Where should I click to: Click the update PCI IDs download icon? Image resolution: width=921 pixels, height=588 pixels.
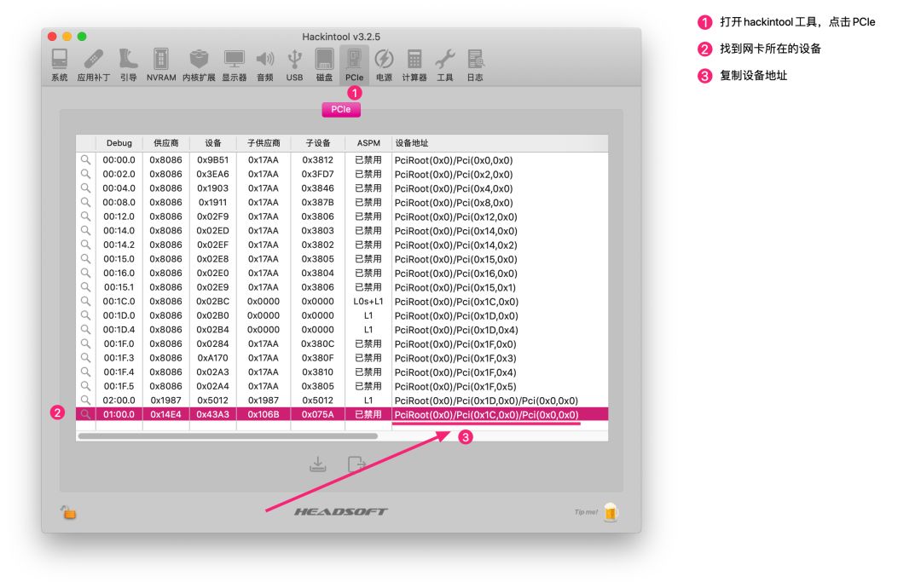[318, 464]
